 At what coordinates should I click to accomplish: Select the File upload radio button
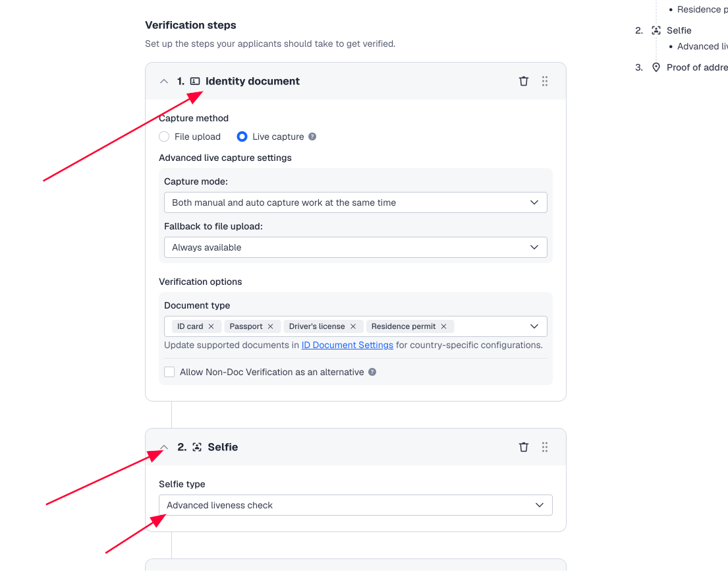pyautogui.click(x=164, y=136)
